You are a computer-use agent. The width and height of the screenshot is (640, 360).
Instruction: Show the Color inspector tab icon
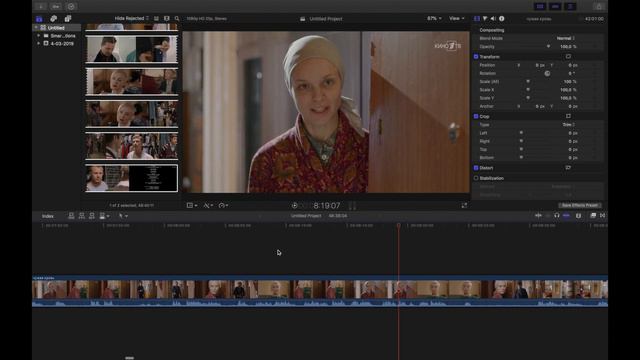(x=485, y=19)
